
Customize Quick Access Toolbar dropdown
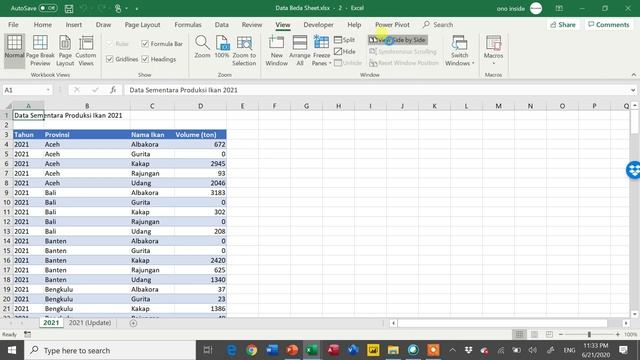click(137, 9)
